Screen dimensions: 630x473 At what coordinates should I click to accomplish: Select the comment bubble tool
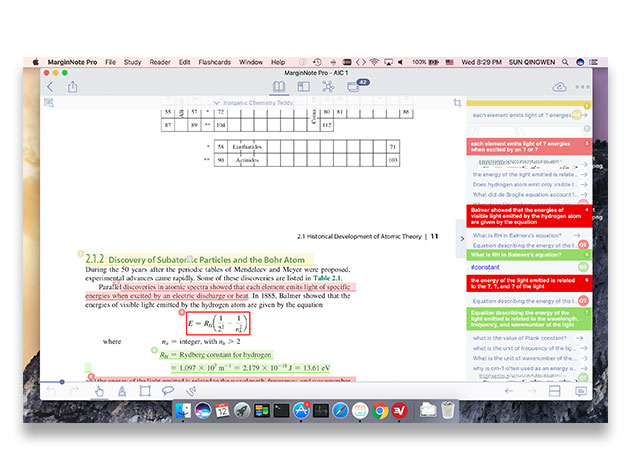point(168,391)
